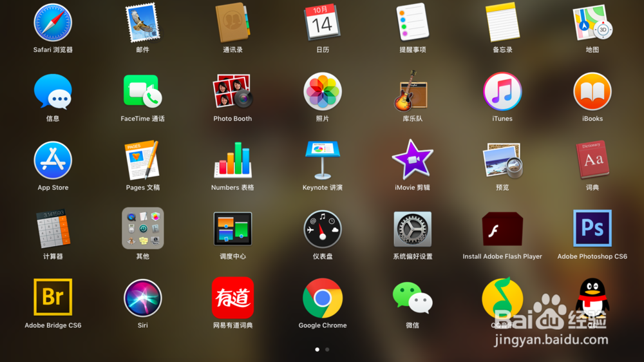Open Pages 文稿 app
Viewport: 644px width, 362px height.
pyautogui.click(x=142, y=160)
